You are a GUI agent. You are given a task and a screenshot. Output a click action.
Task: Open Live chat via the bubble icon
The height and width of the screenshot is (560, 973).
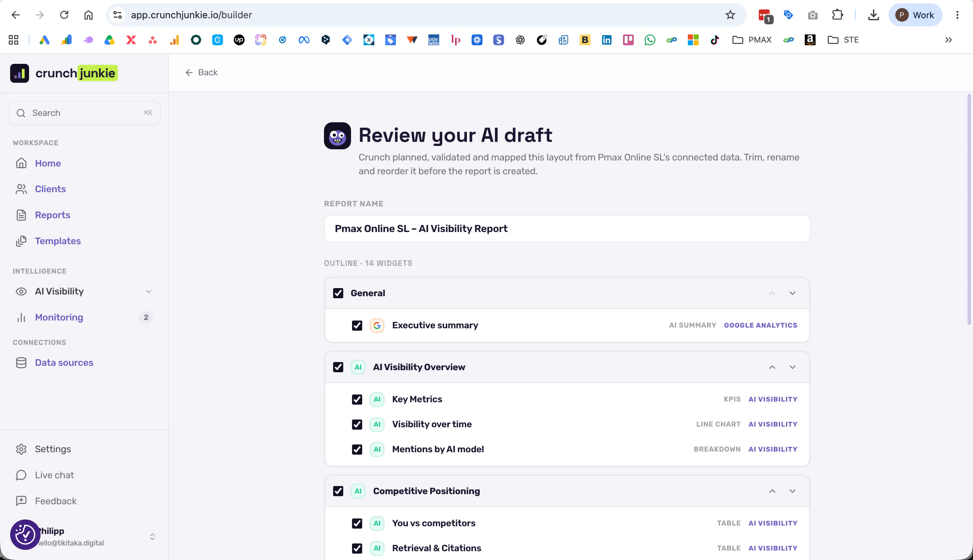[x=21, y=475]
